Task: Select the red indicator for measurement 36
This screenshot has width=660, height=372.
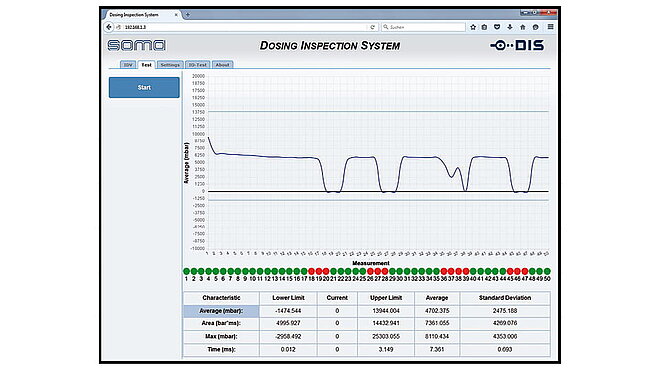Action: pos(444,271)
